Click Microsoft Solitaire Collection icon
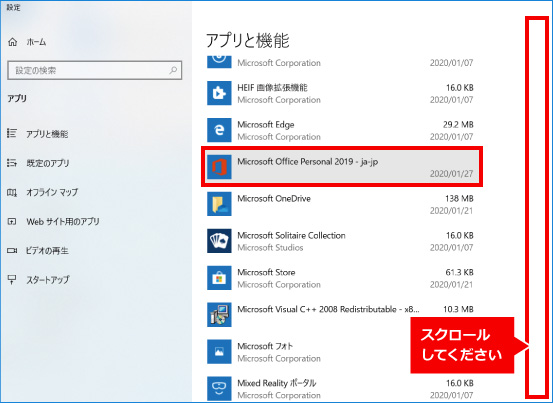The image size is (553, 403). [x=219, y=241]
